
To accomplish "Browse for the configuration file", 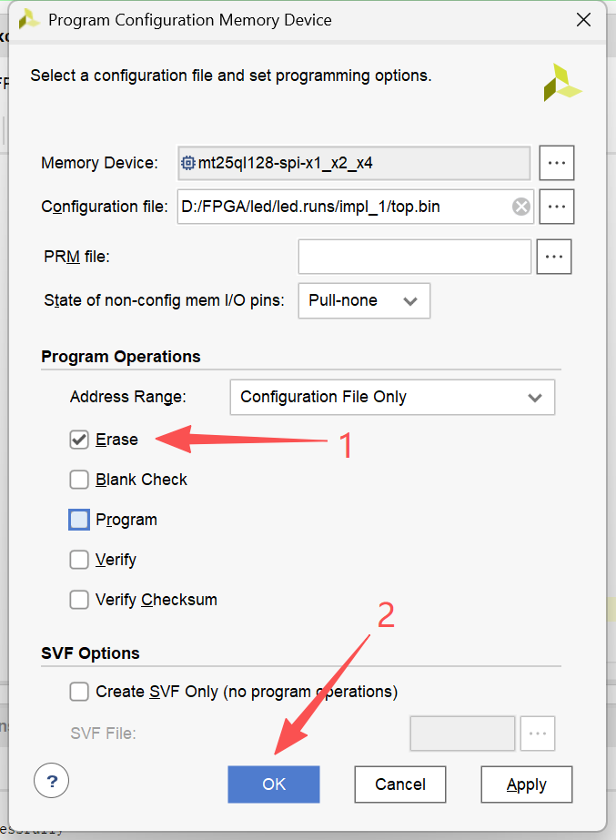I will [x=557, y=207].
